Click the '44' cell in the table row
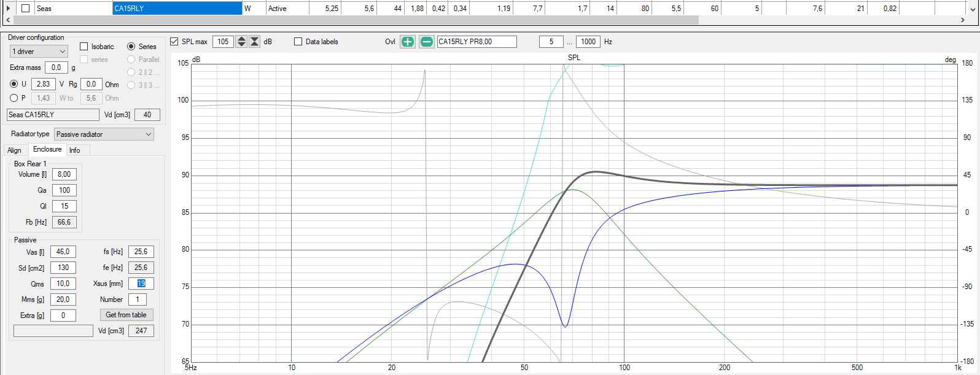The height and width of the screenshot is (375, 980). [x=391, y=9]
